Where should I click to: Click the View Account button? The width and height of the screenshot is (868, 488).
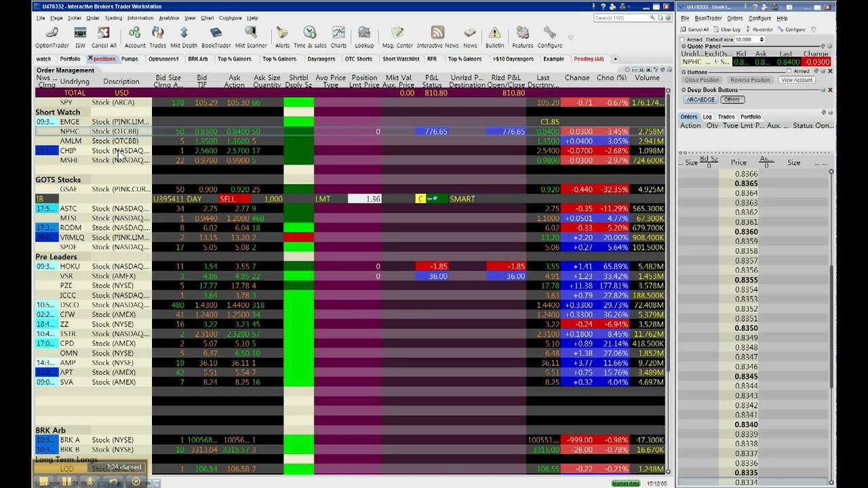[x=796, y=80]
